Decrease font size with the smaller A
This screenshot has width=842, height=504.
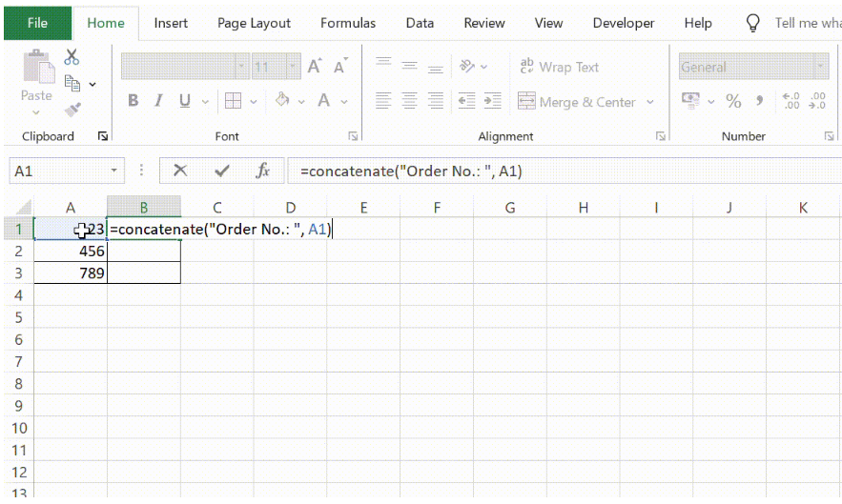click(340, 66)
